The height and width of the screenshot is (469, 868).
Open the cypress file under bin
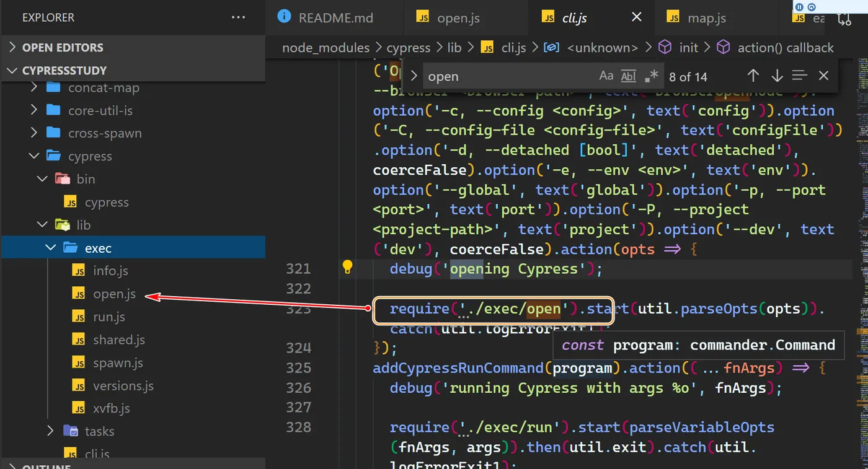pyautogui.click(x=107, y=202)
